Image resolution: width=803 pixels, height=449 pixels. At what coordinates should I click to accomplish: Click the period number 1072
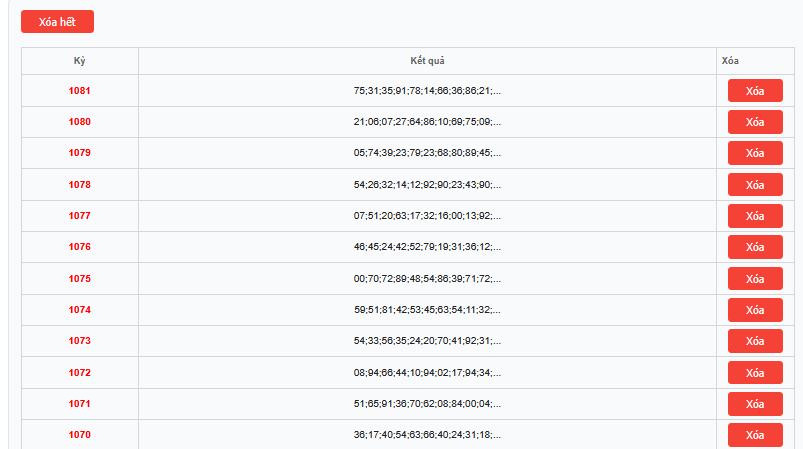pyautogui.click(x=80, y=373)
